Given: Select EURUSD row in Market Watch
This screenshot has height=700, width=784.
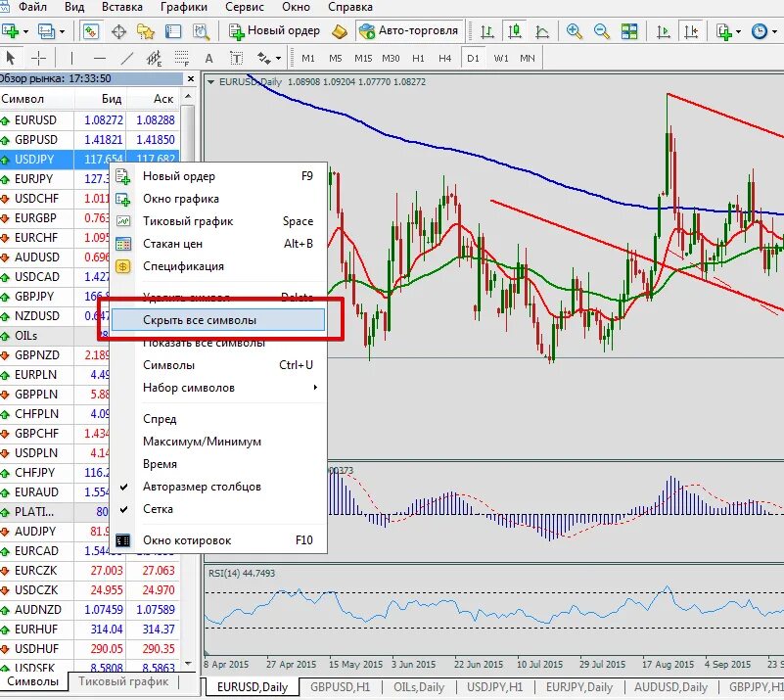Looking at the screenshot, I should [x=89, y=120].
